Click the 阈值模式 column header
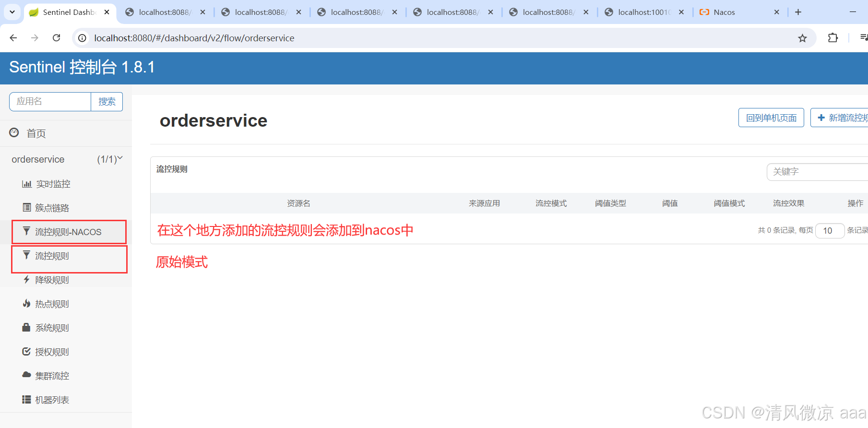868x428 pixels. (729, 203)
